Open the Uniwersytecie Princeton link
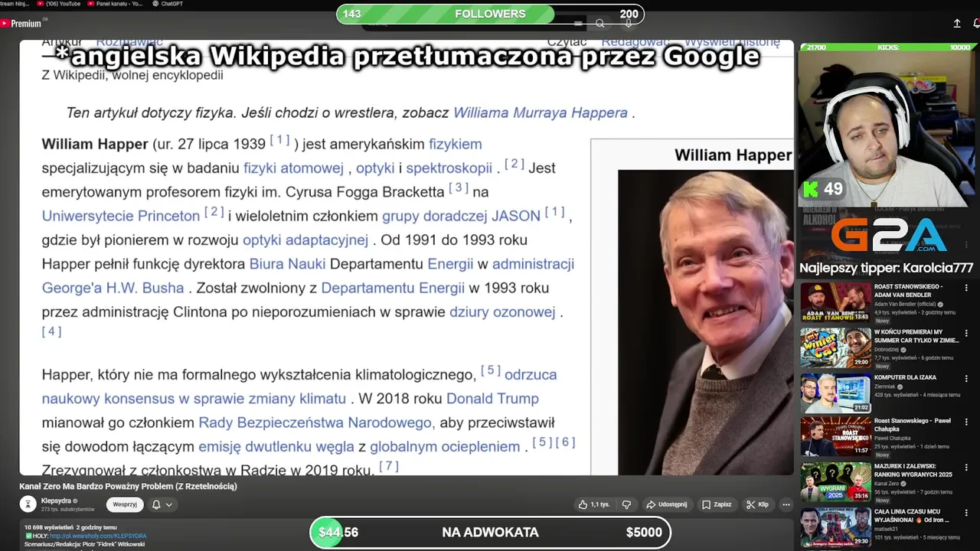 (x=120, y=216)
